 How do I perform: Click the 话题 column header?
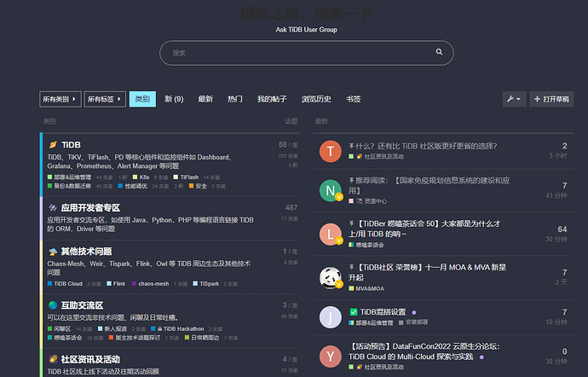291,121
